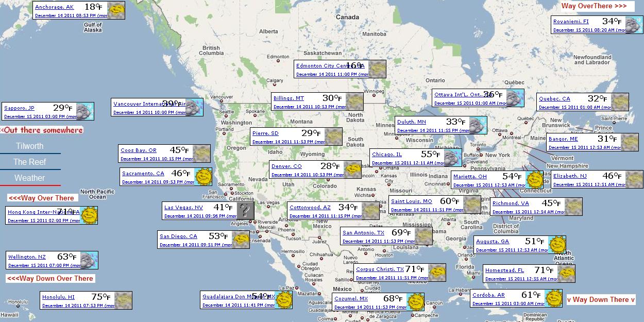Follow the 'v Way Down There v' link
Viewport: 644px width, 322px height.
tap(601, 299)
